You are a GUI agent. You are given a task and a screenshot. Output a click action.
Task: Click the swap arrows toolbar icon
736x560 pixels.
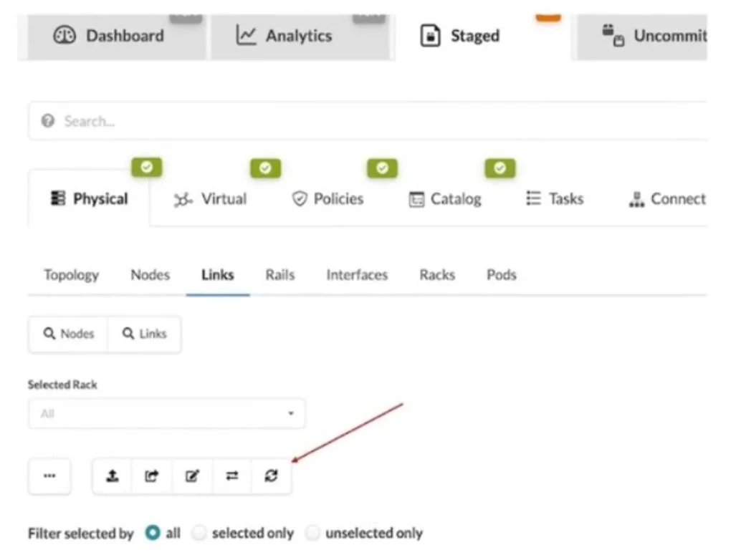[x=232, y=476]
